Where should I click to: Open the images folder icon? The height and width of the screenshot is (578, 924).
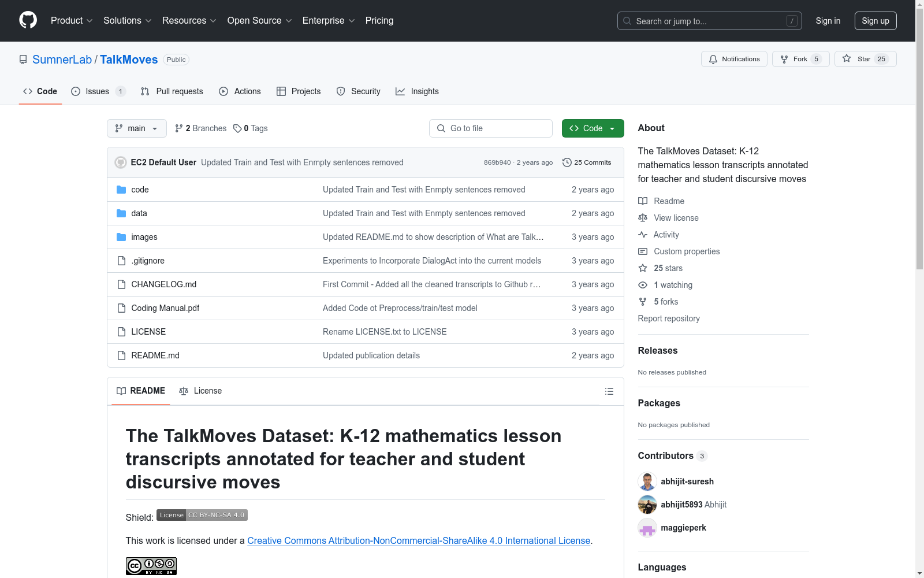[121, 237]
